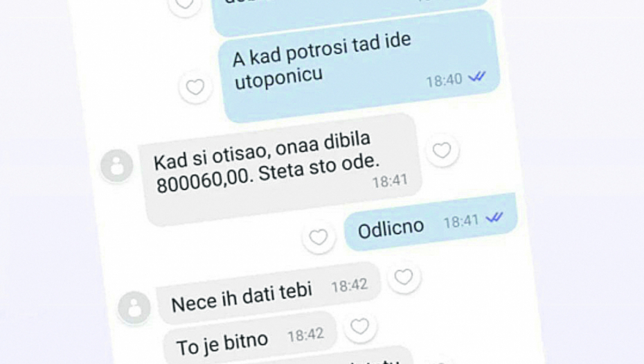644x364 pixels.
Task: Tap the 18:42 timestamp beside "To je bitno"
Action: point(305,335)
